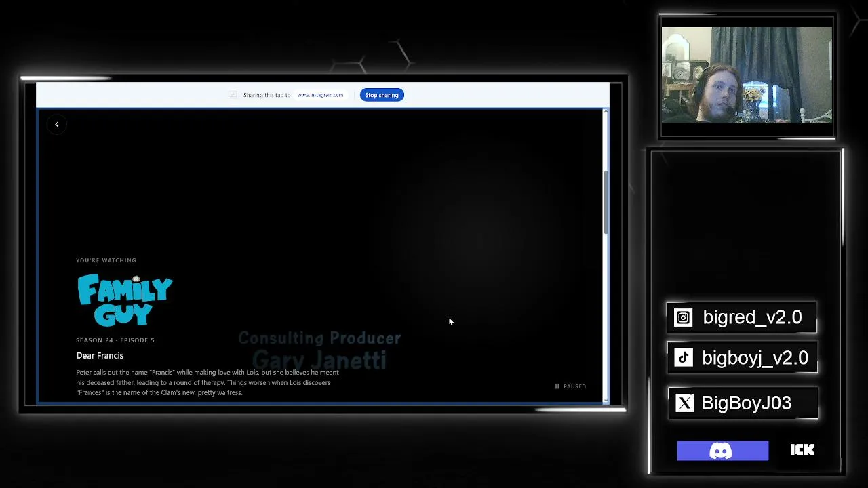Image resolution: width=868 pixels, height=488 pixels.
Task: Click the tab sharing indicator icon
Action: 233,95
